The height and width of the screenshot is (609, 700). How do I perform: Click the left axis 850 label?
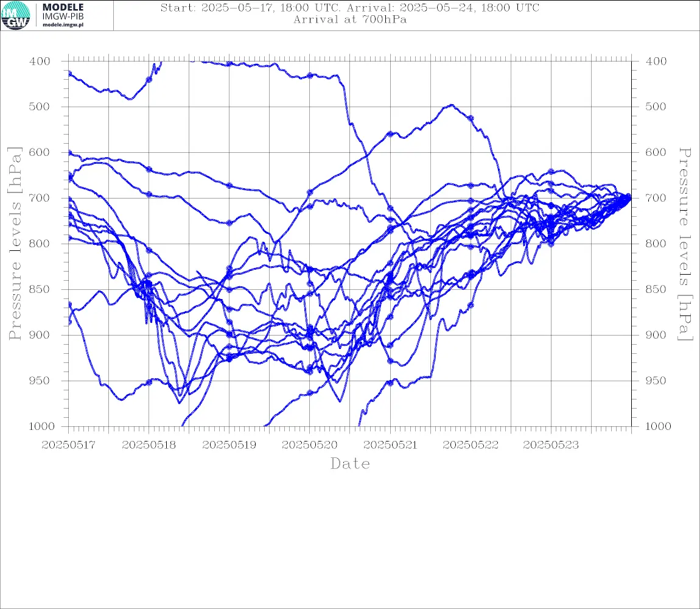[40, 289]
